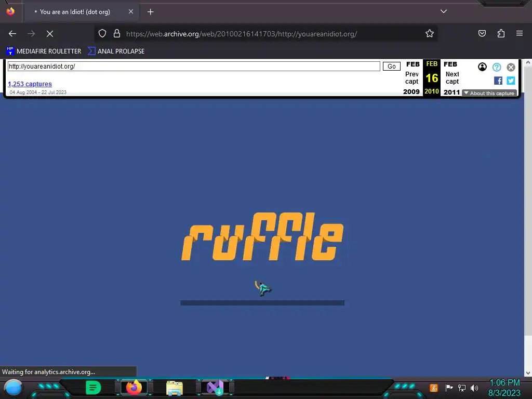Click the forward navigation arrow
The width and height of the screenshot is (532, 399).
[31, 34]
